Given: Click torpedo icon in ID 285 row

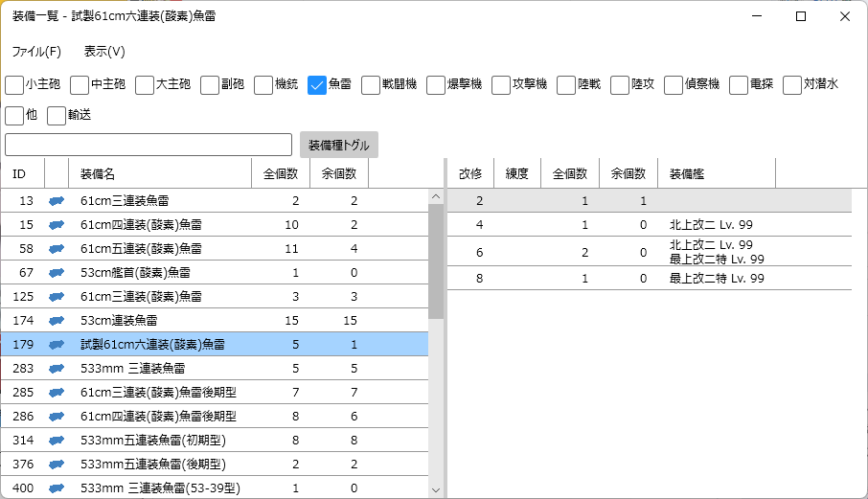Looking at the screenshot, I should [x=57, y=393].
